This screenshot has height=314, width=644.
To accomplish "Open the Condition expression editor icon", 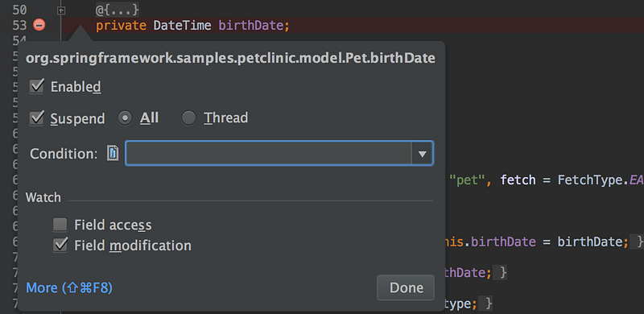I will (x=113, y=153).
